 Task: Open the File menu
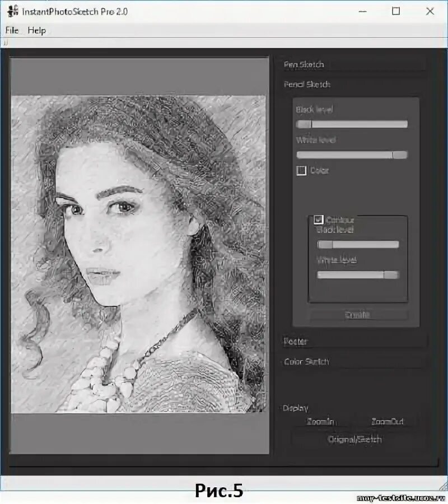coord(12,31)
